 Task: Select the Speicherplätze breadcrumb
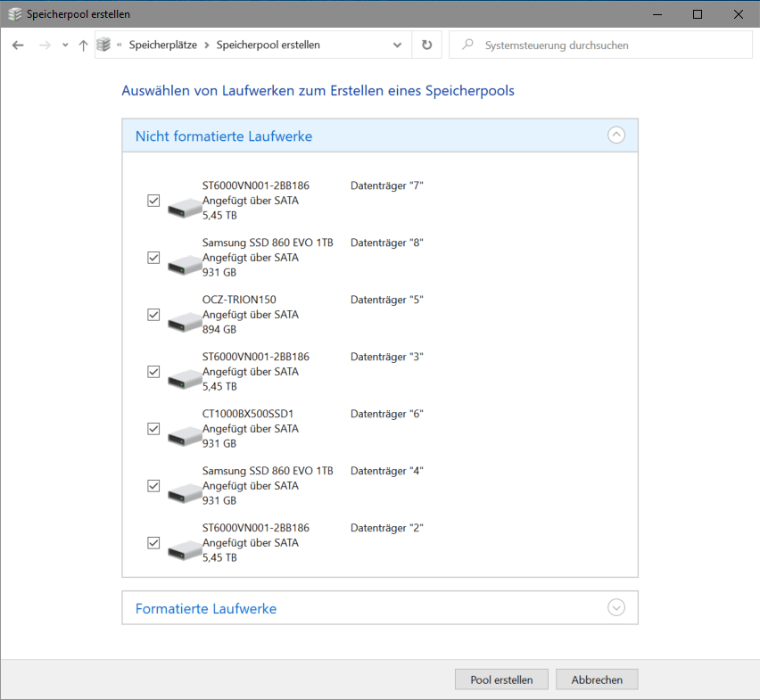tap(163, 45)
